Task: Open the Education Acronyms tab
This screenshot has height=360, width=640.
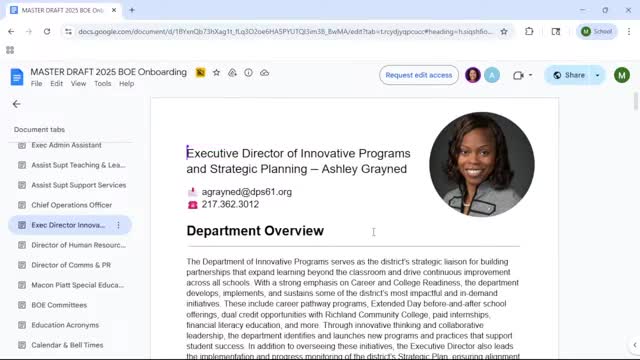Action: click(x=70, y=325)
